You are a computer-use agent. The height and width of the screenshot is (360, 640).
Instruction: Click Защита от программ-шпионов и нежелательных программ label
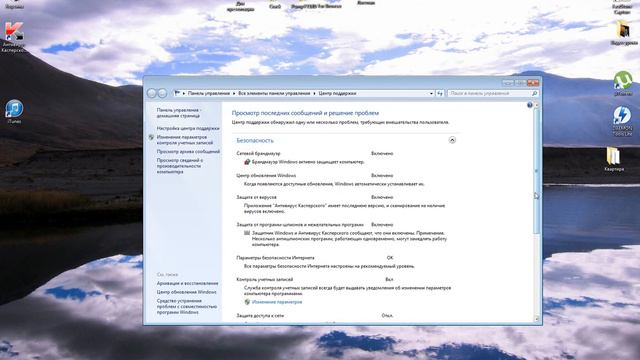[x=300, y=225]
